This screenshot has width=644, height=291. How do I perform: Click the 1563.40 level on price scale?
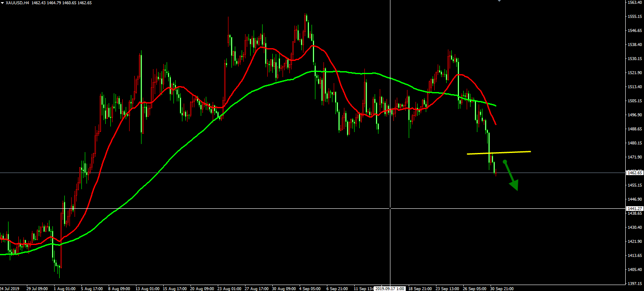[635, 3]
